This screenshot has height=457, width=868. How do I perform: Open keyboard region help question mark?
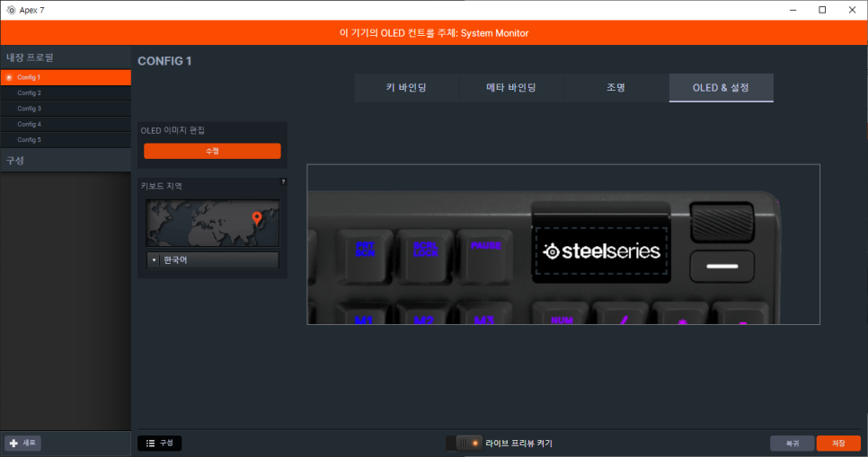coord(283,181)
